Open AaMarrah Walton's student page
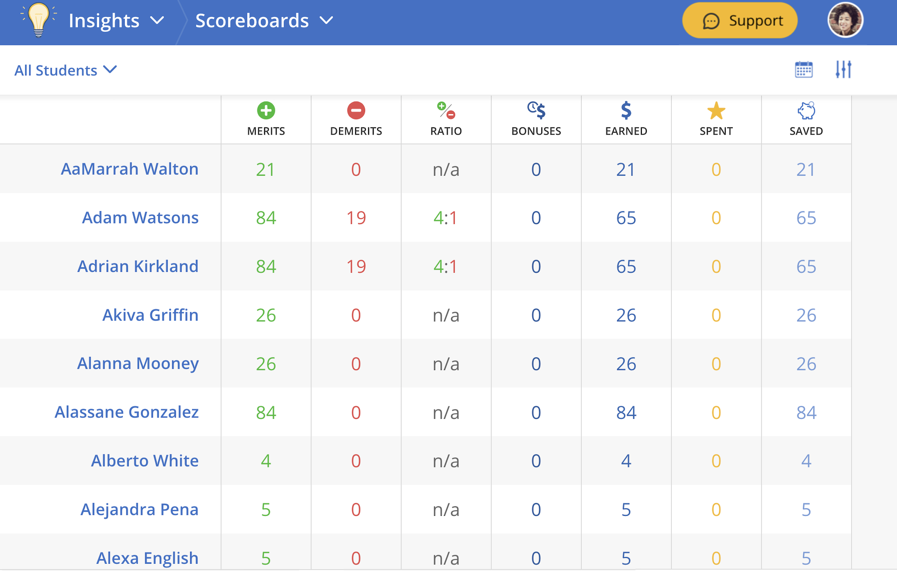This screenshot has height=588, width=897. 130,169
